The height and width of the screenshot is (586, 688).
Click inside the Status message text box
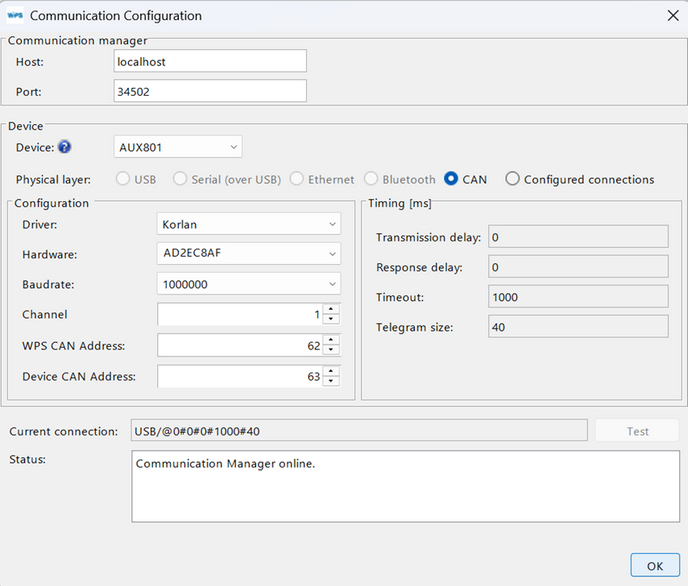point(402,486)
